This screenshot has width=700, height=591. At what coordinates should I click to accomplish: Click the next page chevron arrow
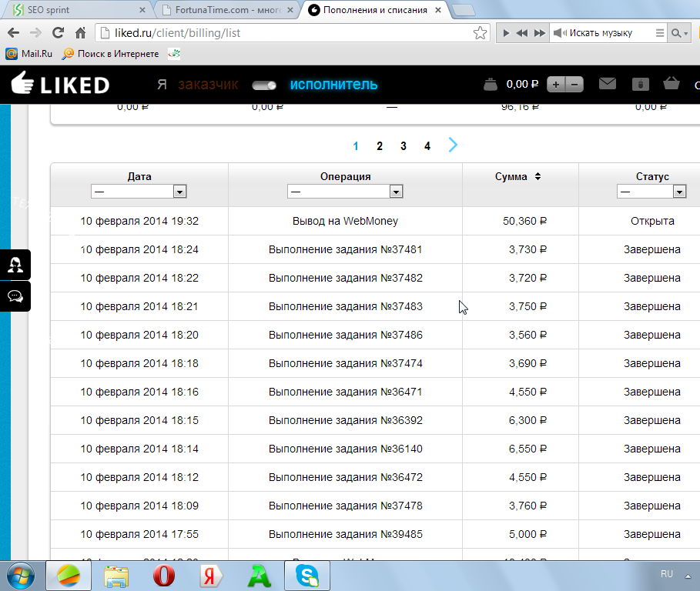[x=453, y=145]
